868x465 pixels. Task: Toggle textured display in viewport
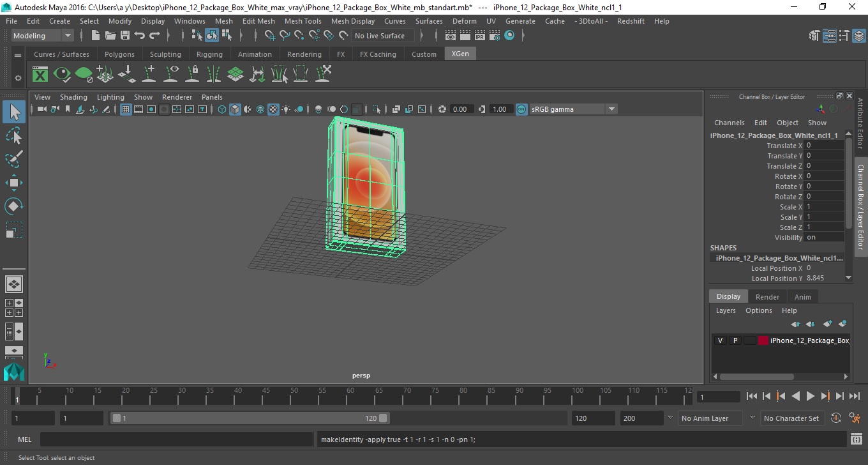pos(273,109)
